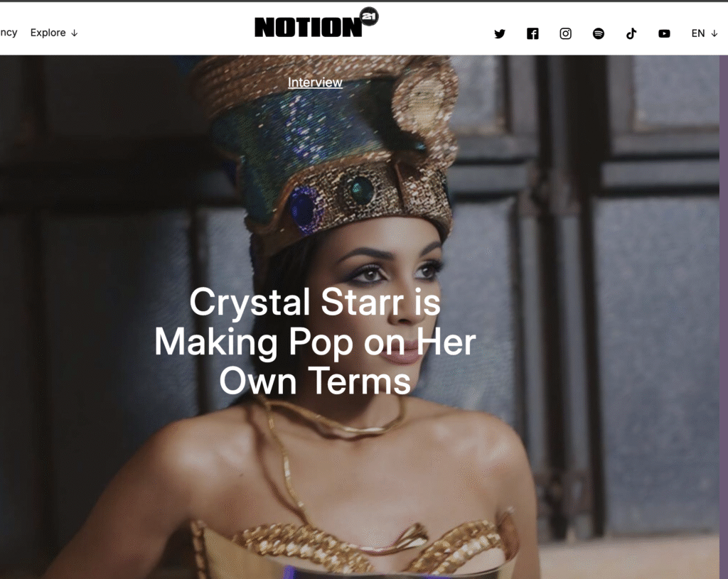Open the YouTube channel icon

tap(665, 33)
